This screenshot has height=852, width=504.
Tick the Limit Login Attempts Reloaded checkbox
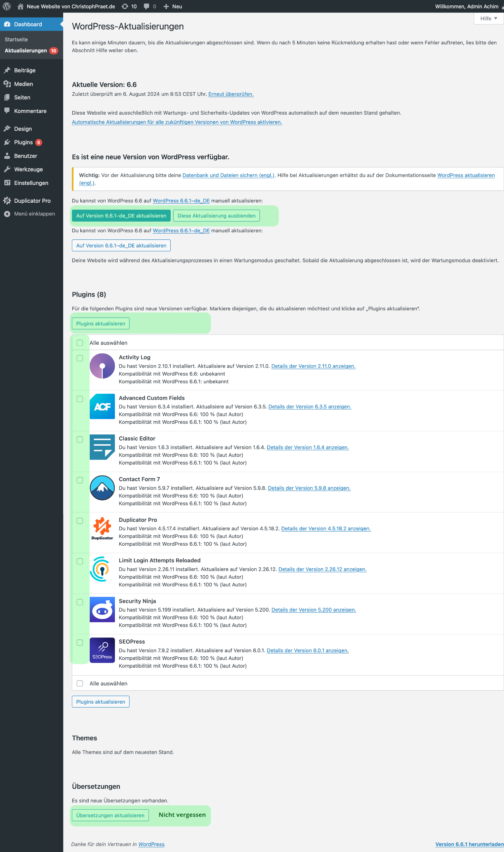tap(80, 561)
